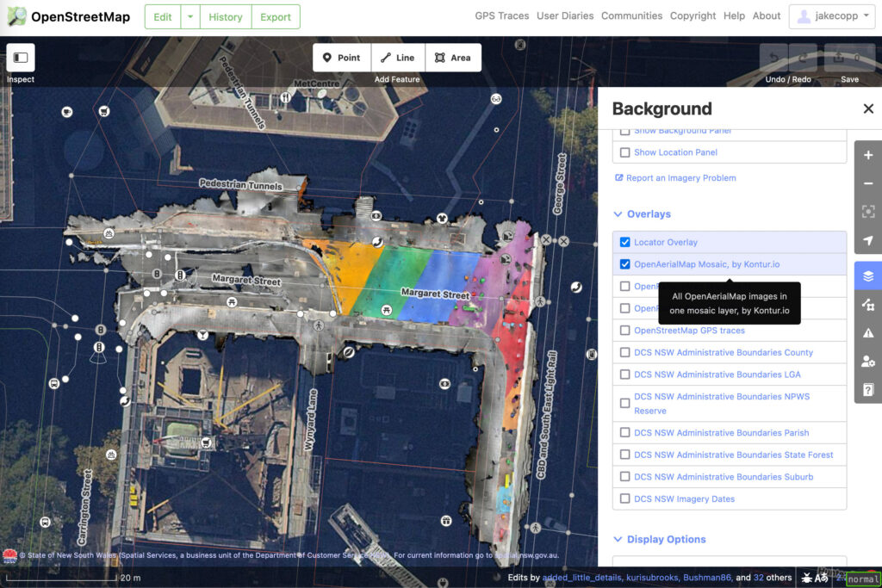Check DCS NSW Administrative Boundaries Suburb
Viewport: 882px width, 588px height.
624,477
